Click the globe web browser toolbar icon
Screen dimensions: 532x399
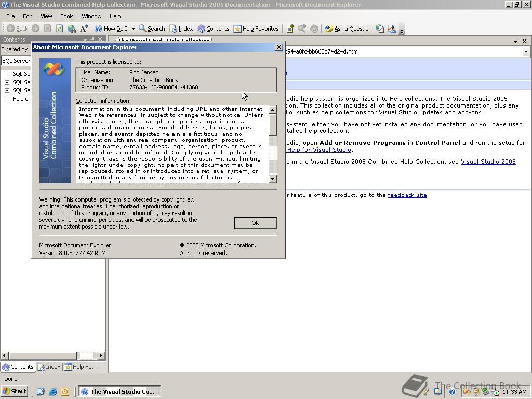coord(72,29)
